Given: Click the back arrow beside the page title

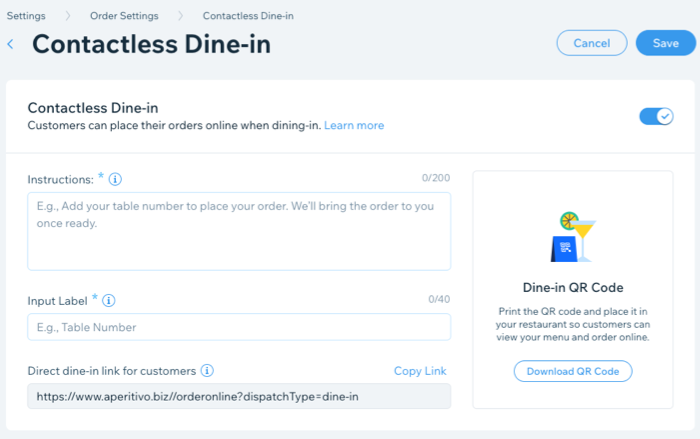Looking at the screenshot, I should pyautogui.click(x=11, y=44).
